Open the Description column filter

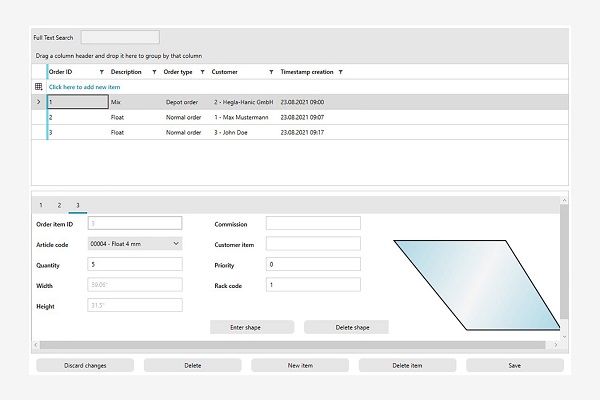[152, 72]
